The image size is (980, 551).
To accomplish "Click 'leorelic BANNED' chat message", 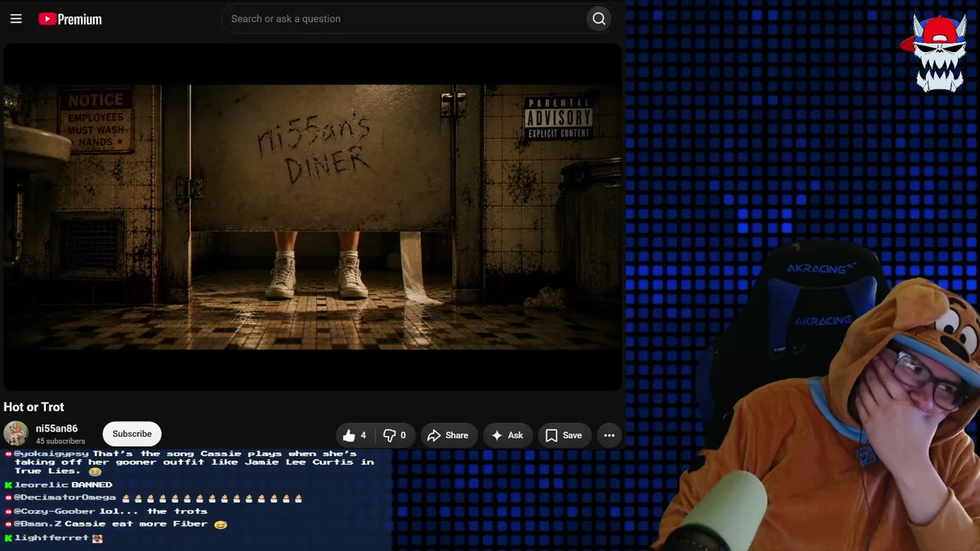I will pos(59,484).
